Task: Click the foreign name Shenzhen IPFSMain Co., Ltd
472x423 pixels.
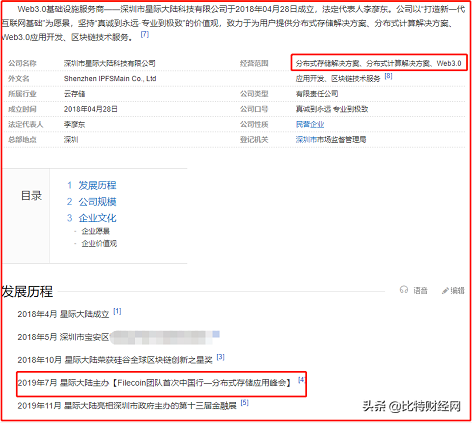Action: coord(110,79)
